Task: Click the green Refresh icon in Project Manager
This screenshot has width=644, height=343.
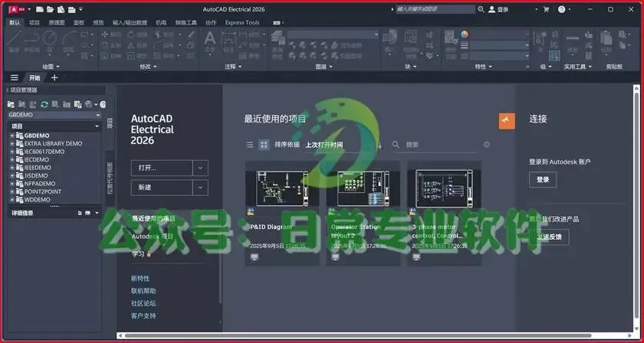Action: pyautogui.click(x=44, y=104)
